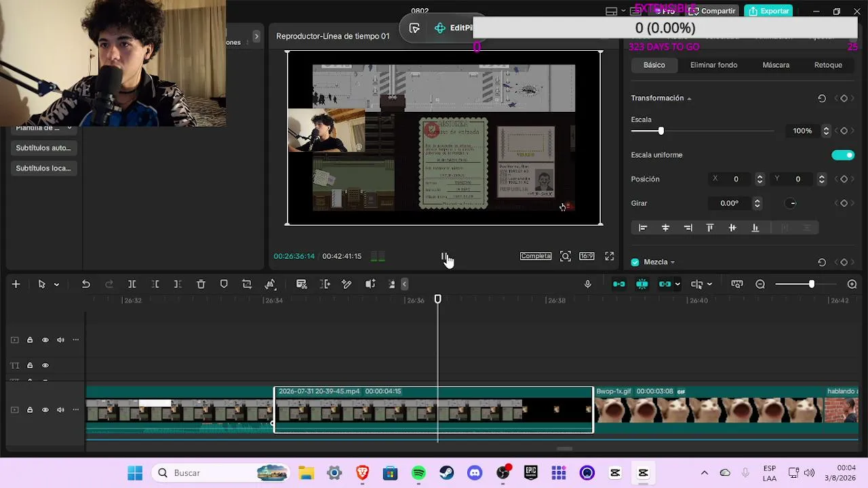
Task: Expand the left panel tabs chevron
Action: pyautogui.click(x=256, y=37)
